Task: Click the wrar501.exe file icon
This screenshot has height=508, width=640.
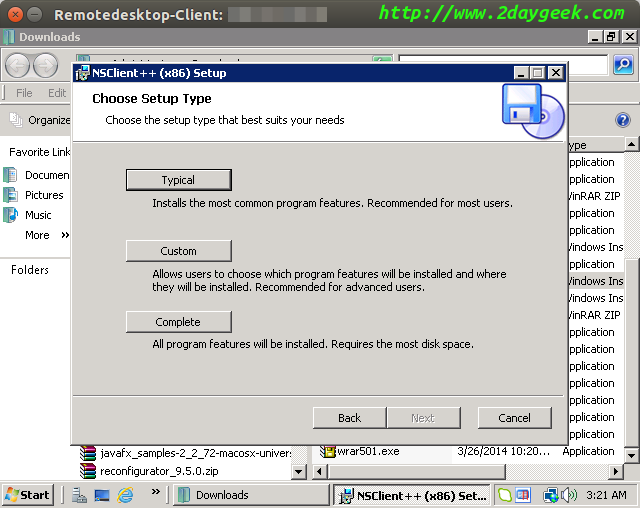Action: tap(328, 451)
